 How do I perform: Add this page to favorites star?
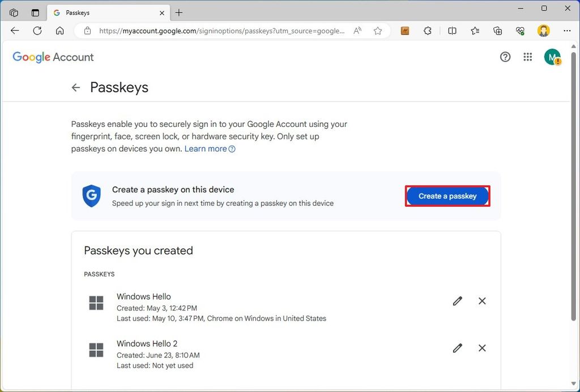coord(378,31)
